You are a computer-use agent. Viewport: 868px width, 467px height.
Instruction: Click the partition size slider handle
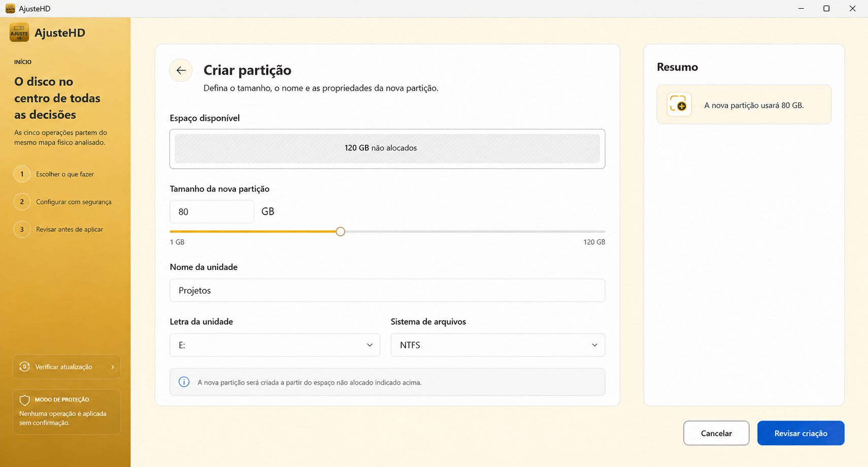340,231
